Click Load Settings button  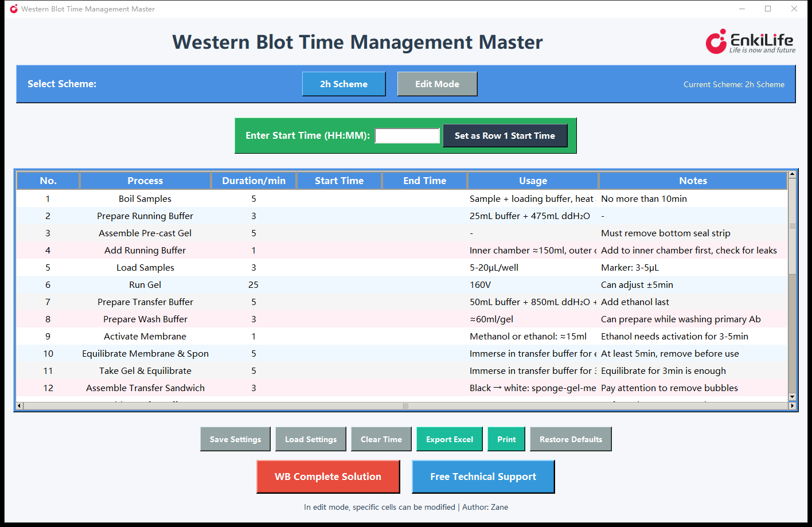(311, 439)
